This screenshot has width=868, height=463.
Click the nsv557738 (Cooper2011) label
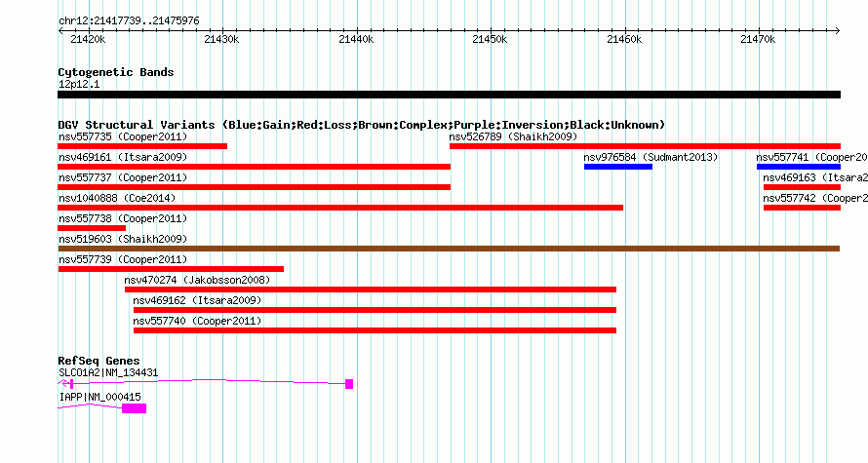click(x=123, y=218)
